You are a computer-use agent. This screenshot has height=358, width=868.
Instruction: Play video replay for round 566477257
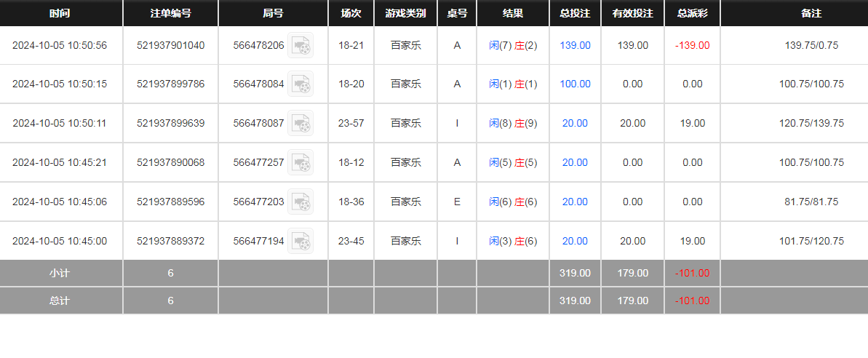pyautogui.click(x=300, y=163)
